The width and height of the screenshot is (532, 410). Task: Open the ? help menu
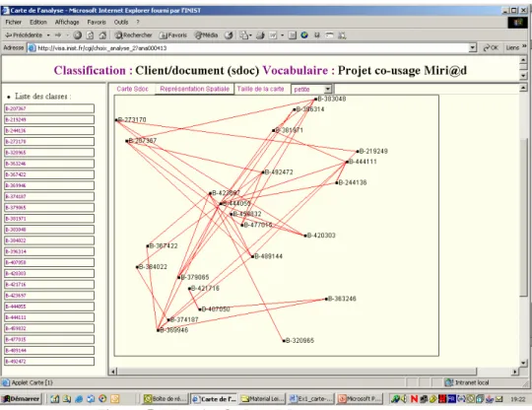pos(138,22)
